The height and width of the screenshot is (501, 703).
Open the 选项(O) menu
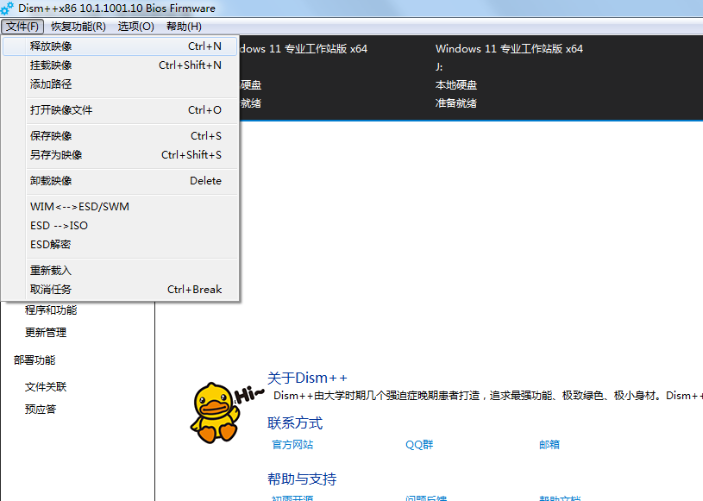[136, 26]
